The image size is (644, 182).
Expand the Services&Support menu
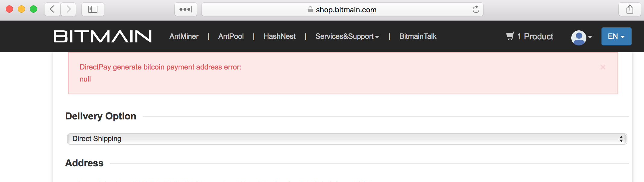click(347, 36)
